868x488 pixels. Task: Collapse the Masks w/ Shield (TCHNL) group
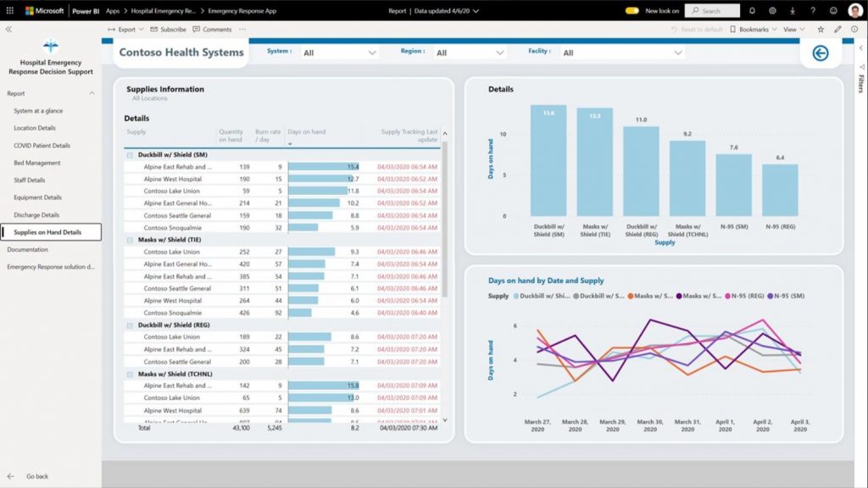coord(130,374)
